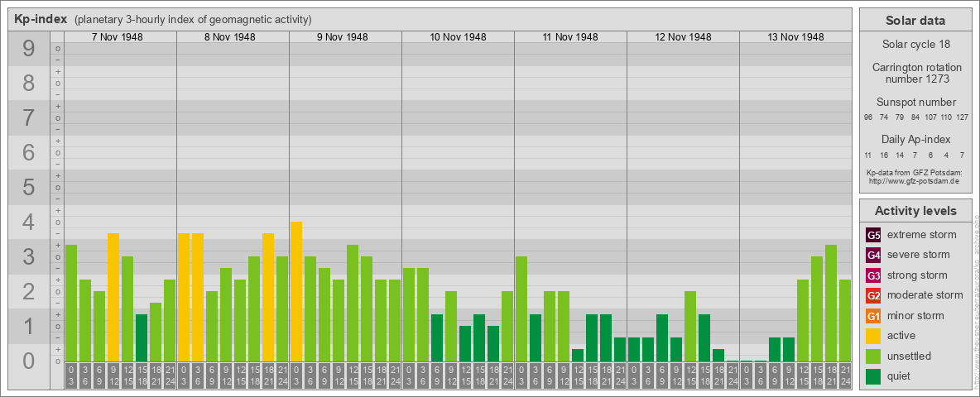Click the 12-15 green bar on 12 Nov
The image size is (980, 397).
pos(690,327)
